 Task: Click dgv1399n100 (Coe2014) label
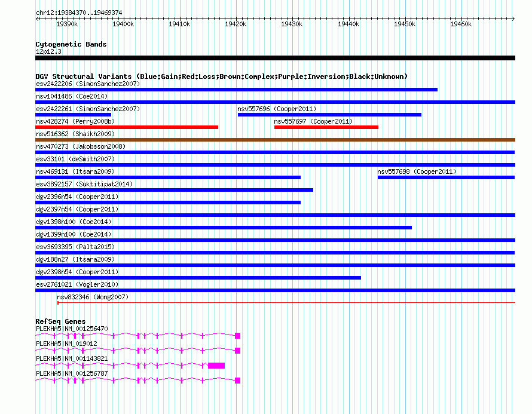pyautogui.click(x=74, y=234)
